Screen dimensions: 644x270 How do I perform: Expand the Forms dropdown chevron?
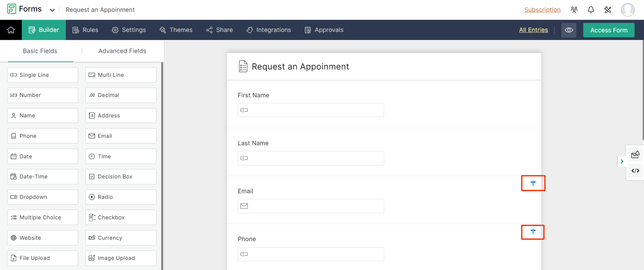[x=52, y=10]
